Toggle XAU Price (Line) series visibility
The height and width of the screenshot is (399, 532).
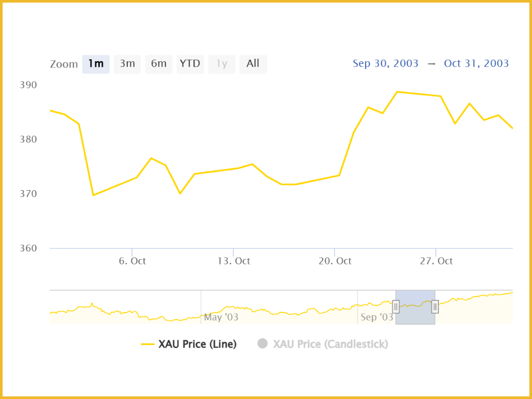pos(197,344)
